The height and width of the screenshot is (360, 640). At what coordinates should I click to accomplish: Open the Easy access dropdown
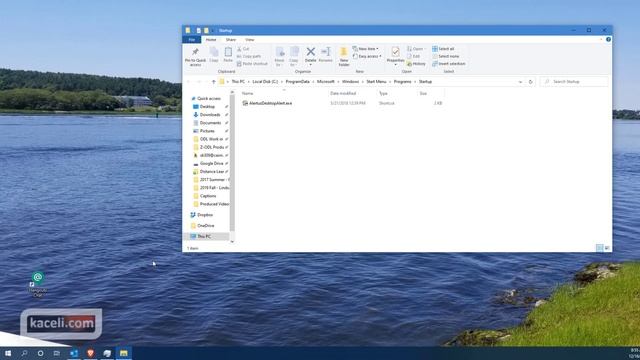pyautogui.click(x=367, y=56)
